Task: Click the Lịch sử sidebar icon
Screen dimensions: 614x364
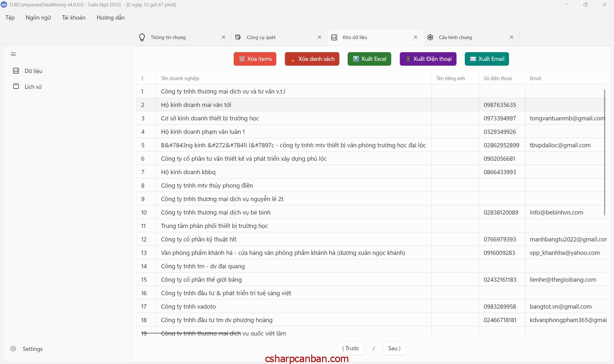Action: click(x=16, y=86)
